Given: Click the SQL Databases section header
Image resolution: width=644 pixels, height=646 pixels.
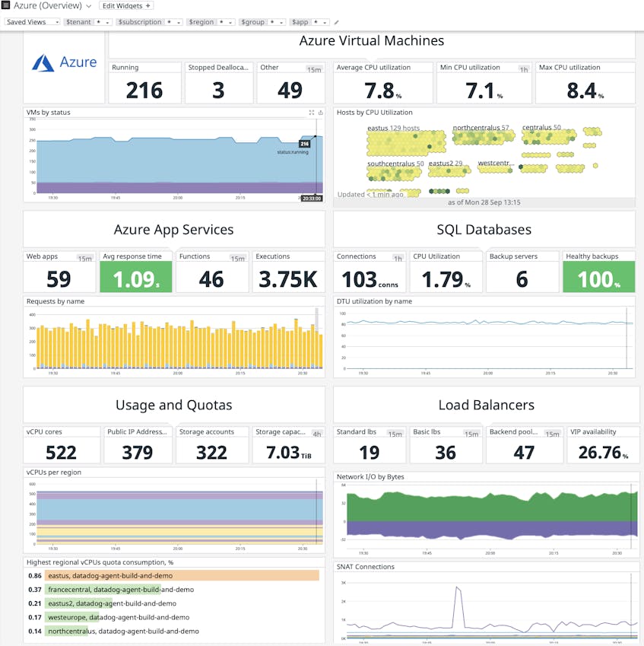Looking at the screenshot, I should [484, 230].
